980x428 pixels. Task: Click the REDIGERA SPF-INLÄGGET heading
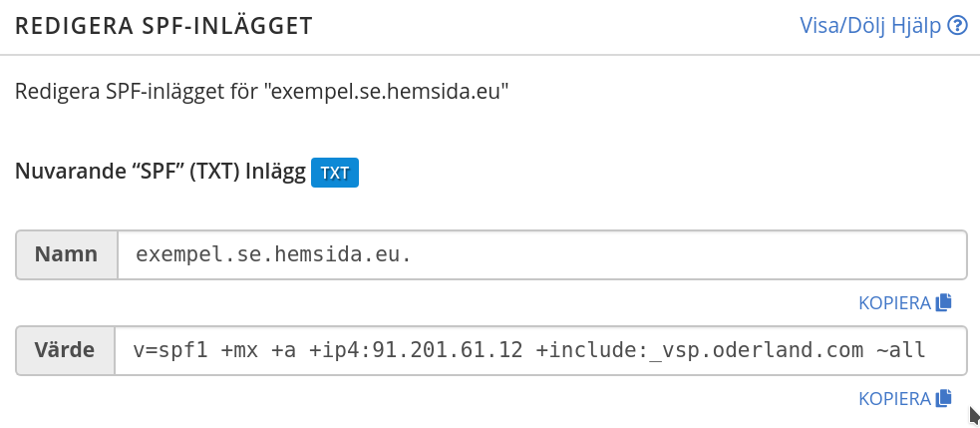[164, 27]
